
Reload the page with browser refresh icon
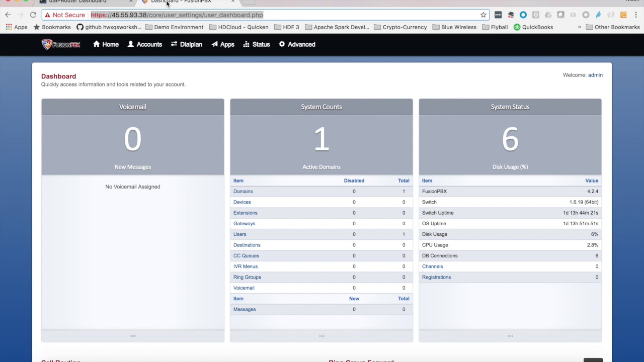33,15
